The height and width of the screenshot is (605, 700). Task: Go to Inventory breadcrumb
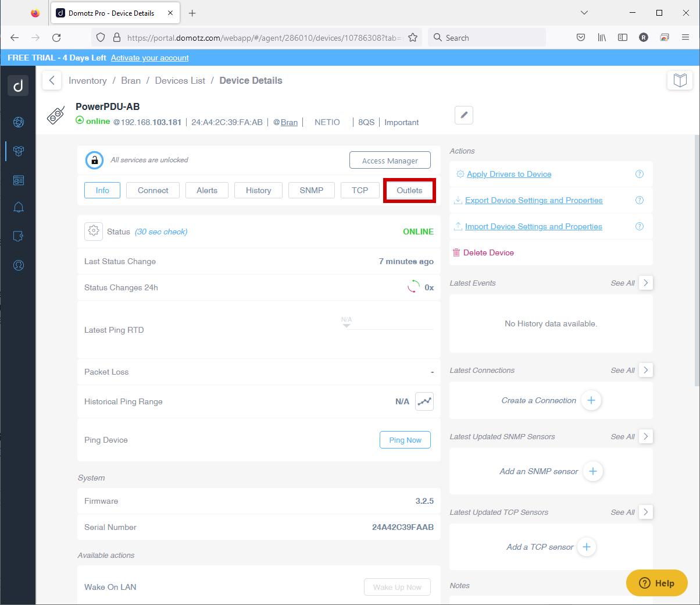(x=88, y=80)
